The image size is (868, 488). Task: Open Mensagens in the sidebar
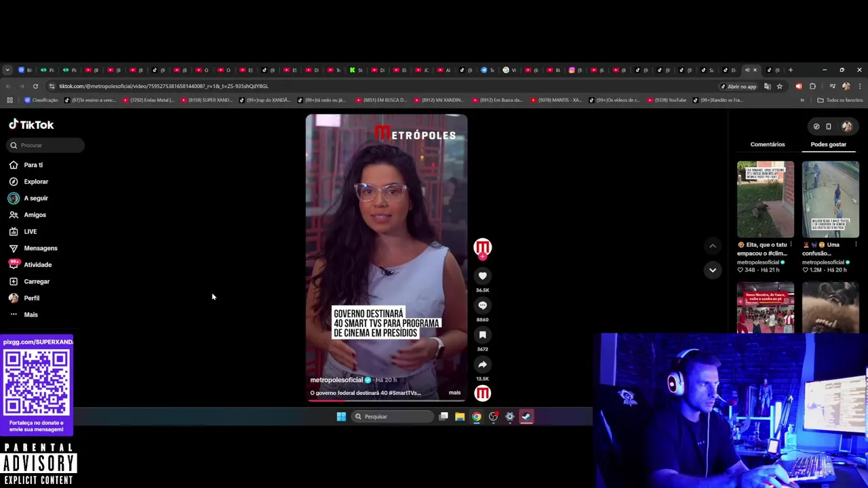(33, 248)
